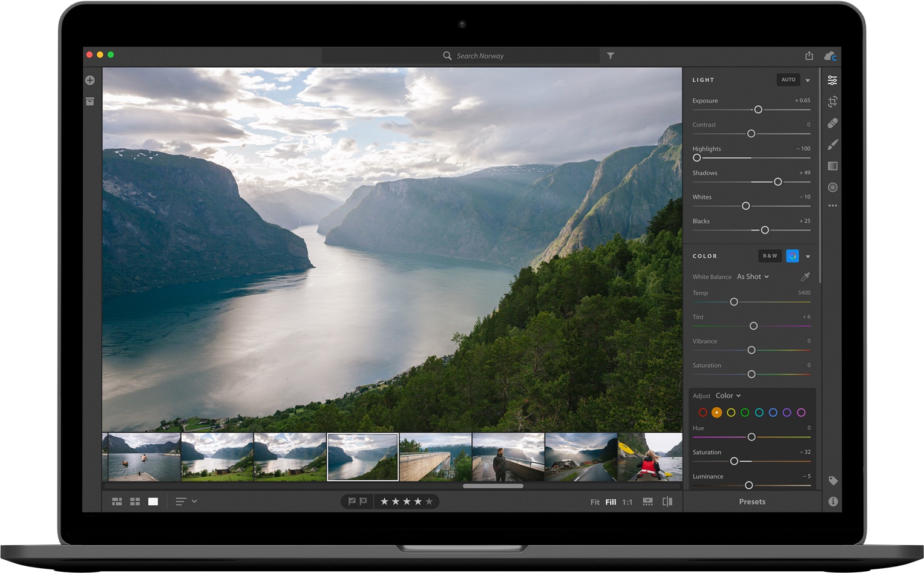Select the Brush tool
The height and width of the screenshot is (573, 924).
(x=833, y=144)
